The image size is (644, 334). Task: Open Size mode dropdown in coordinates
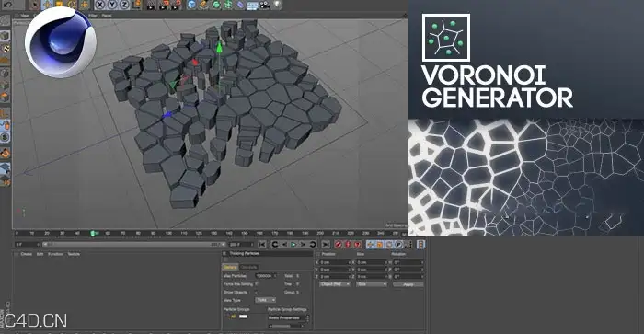point(372,284)
